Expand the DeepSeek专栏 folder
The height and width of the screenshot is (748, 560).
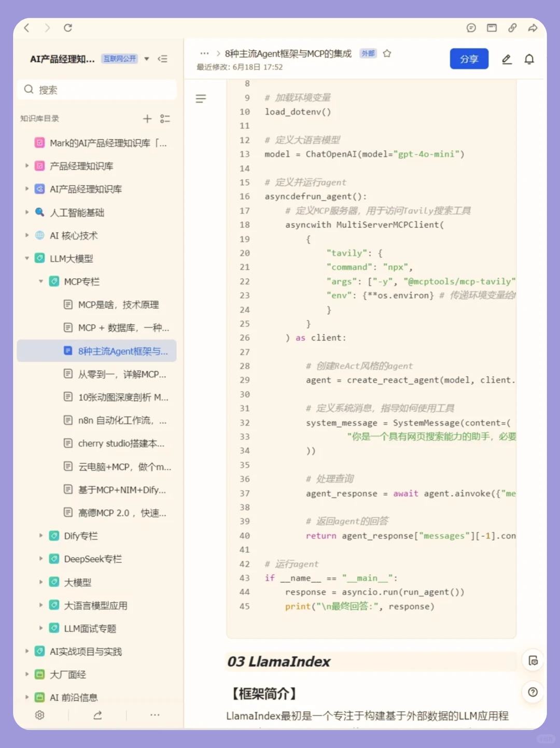tap(41, 559)
